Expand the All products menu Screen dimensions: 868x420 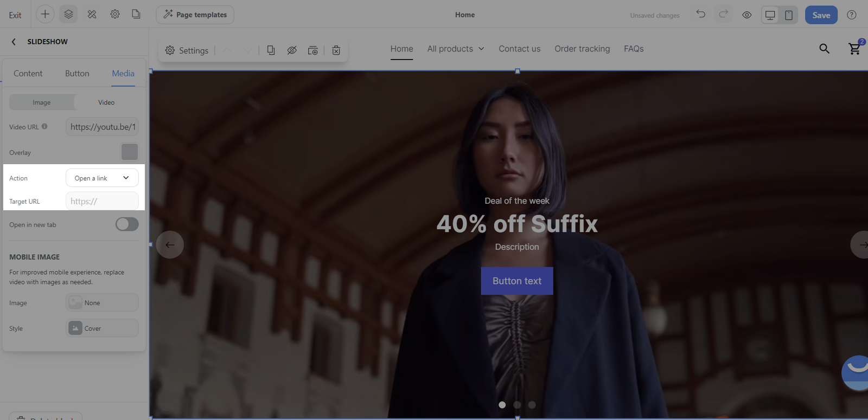(456, 49)
